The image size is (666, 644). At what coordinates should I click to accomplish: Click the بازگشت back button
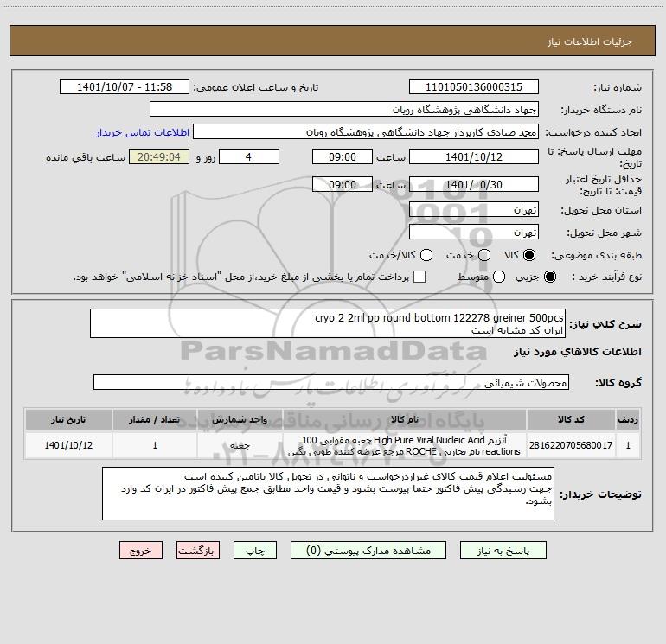tap(198, 551)
